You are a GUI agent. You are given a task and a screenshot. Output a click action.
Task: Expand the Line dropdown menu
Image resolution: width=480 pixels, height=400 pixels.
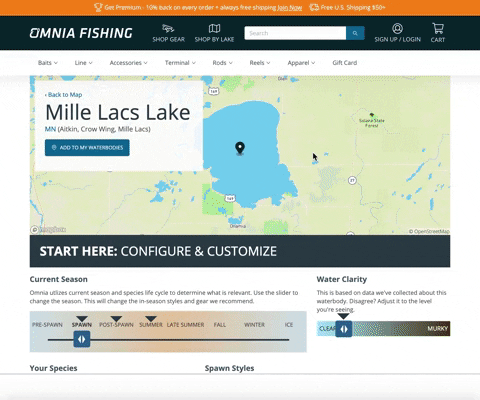click(83, 63)
